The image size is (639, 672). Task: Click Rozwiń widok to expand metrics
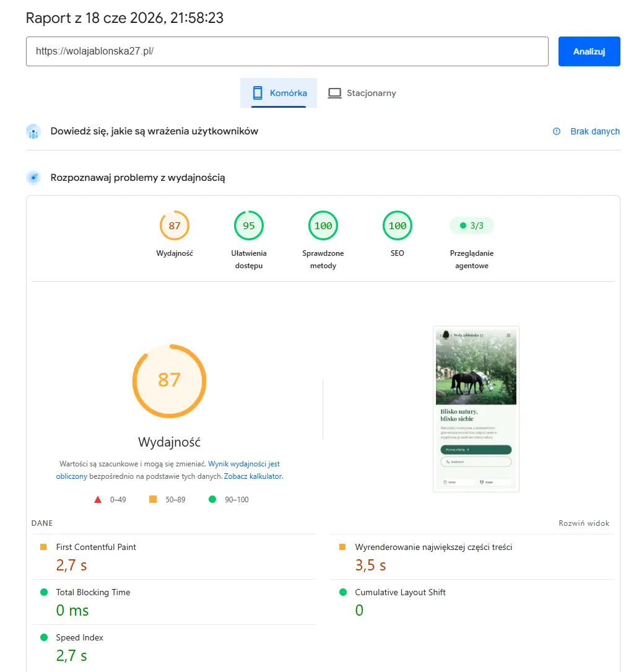click(584, 523)
